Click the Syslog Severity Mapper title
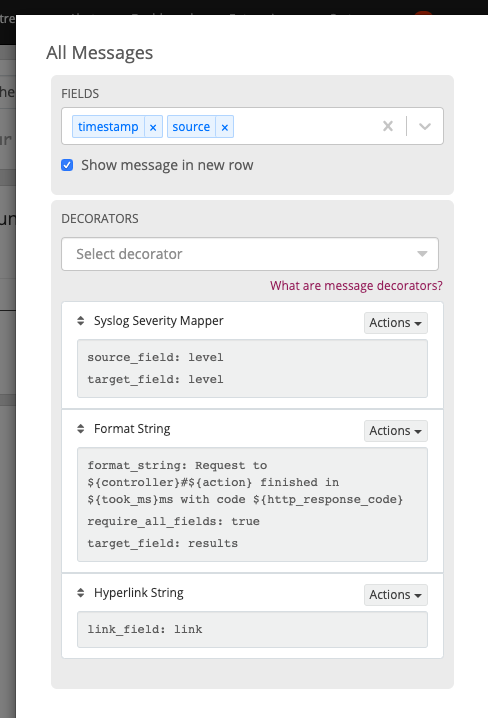This screenshot has height=718, width=488. coord(158,321)
